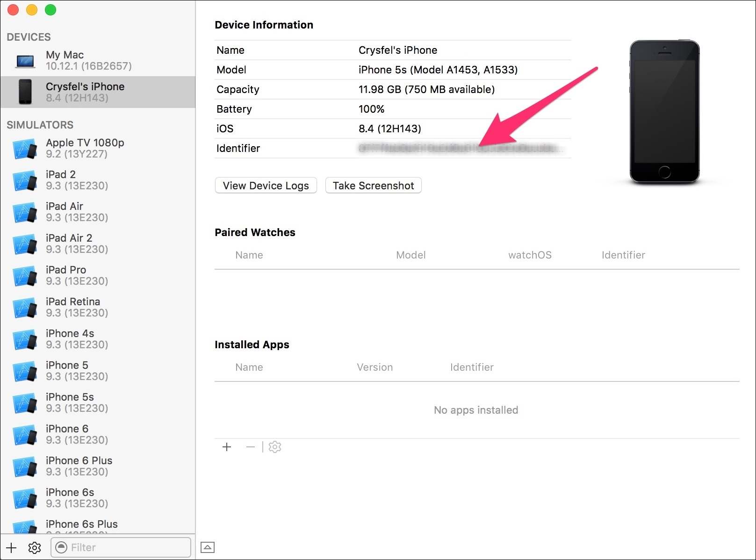This screenshot has width=756, height=560.
Task: Select the iPhone 5s simulator icon
Action: point(25,403)
